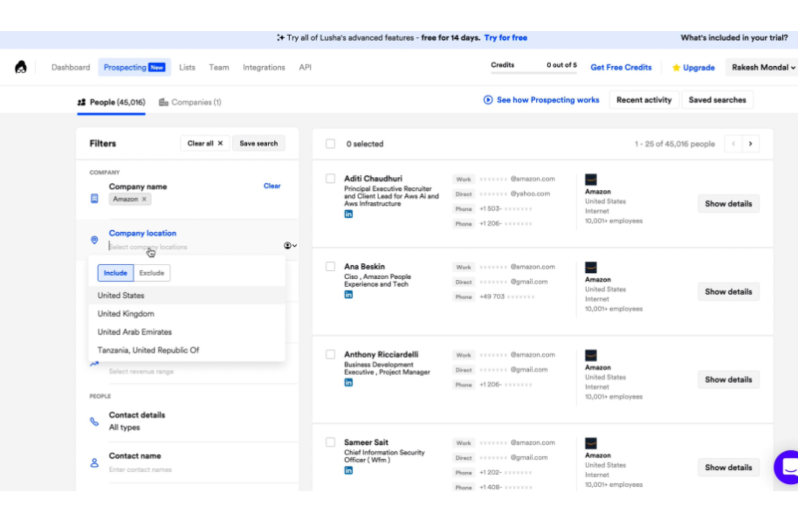The height and width of the screenshot is (532, 798).
Task: Check the box for Sameer Sait
Action: (x=331, y=442)
